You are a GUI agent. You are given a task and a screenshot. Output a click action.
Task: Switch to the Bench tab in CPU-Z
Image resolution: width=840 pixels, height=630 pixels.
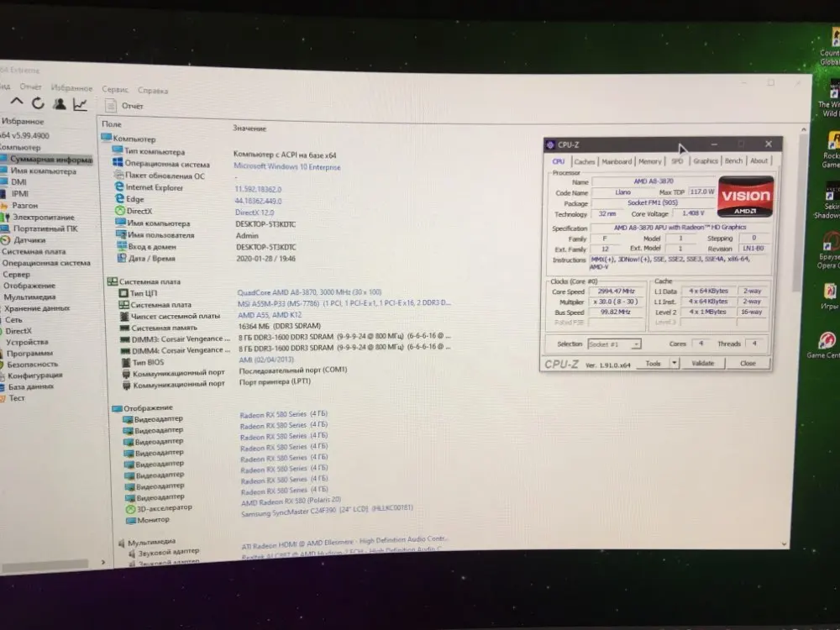pyautogui.click(x=733, y=160)
